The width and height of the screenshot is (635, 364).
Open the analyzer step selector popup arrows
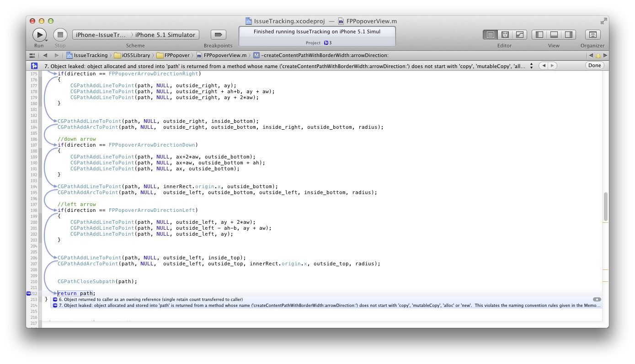pyautogui.click(x=531, y=66)
